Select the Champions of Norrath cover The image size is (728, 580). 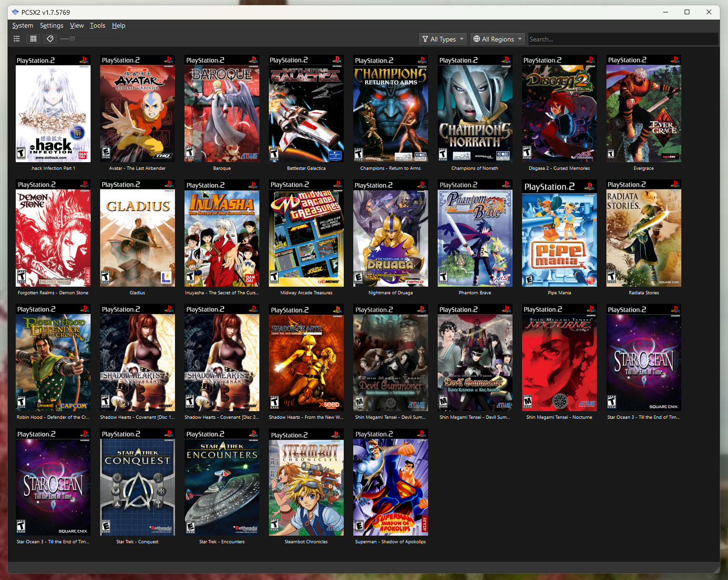475,108
